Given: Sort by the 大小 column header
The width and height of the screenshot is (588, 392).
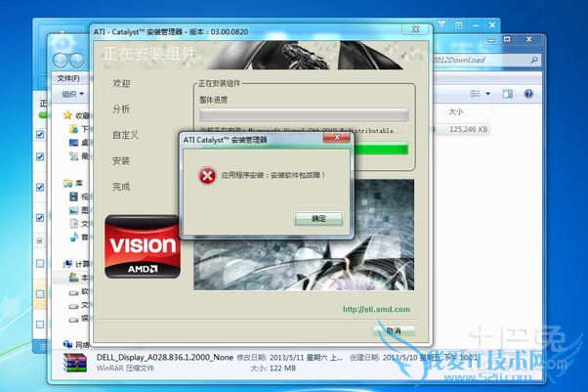Looking at the screenshot, I should pos(455,111).
